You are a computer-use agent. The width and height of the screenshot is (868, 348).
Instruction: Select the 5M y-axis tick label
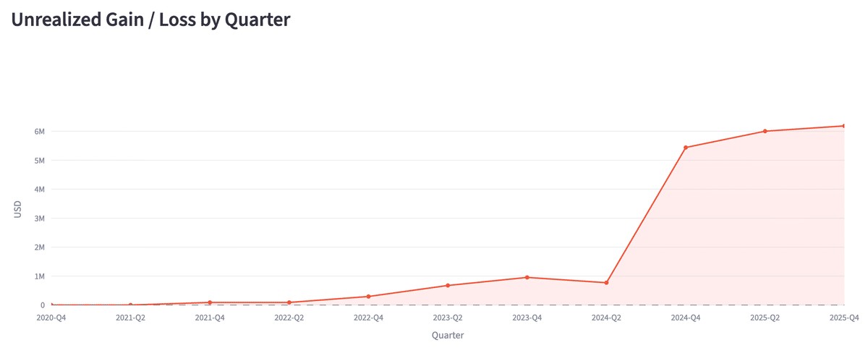[39, 161]
